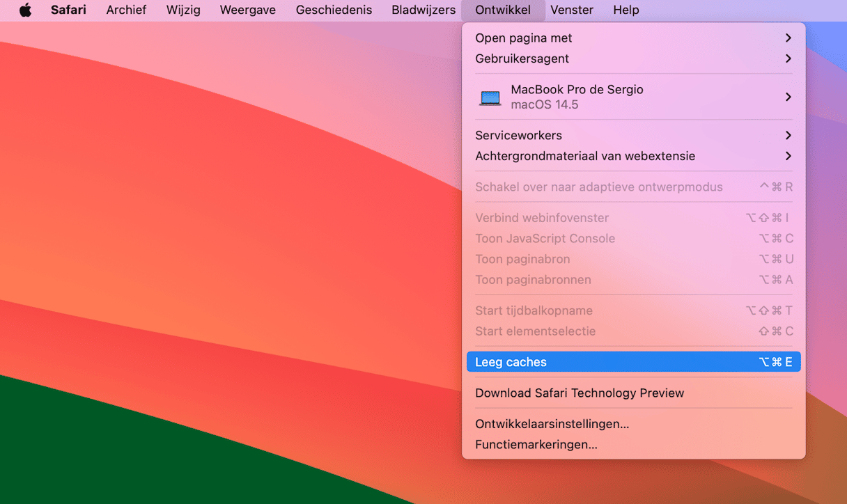Open the Help menu
The height and width of the screenshot is (504, 847).
pos(626,10)
